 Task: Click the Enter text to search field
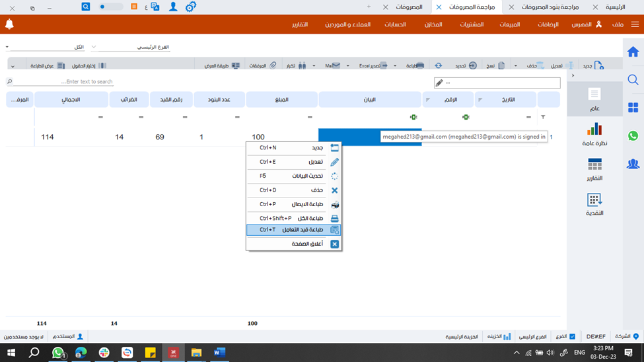point(63,82)
